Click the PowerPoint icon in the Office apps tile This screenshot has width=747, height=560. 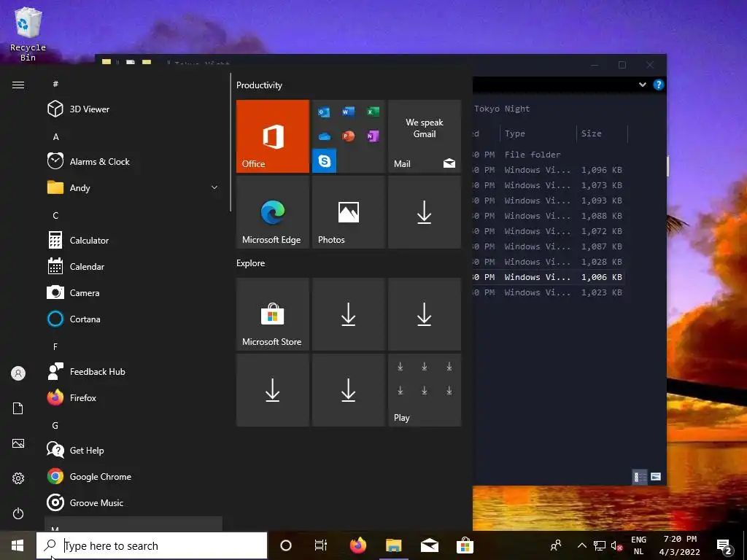(348, 136)
